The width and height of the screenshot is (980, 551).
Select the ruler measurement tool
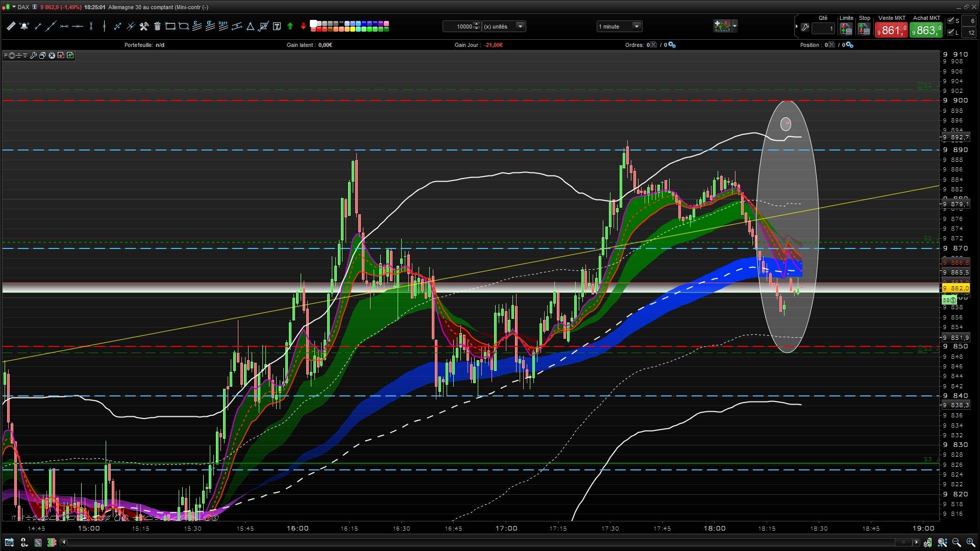11,26
